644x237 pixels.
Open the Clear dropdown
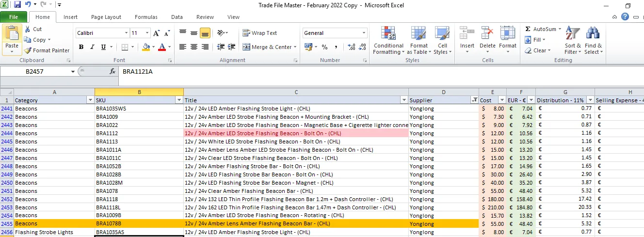click(x=537, y=50)
